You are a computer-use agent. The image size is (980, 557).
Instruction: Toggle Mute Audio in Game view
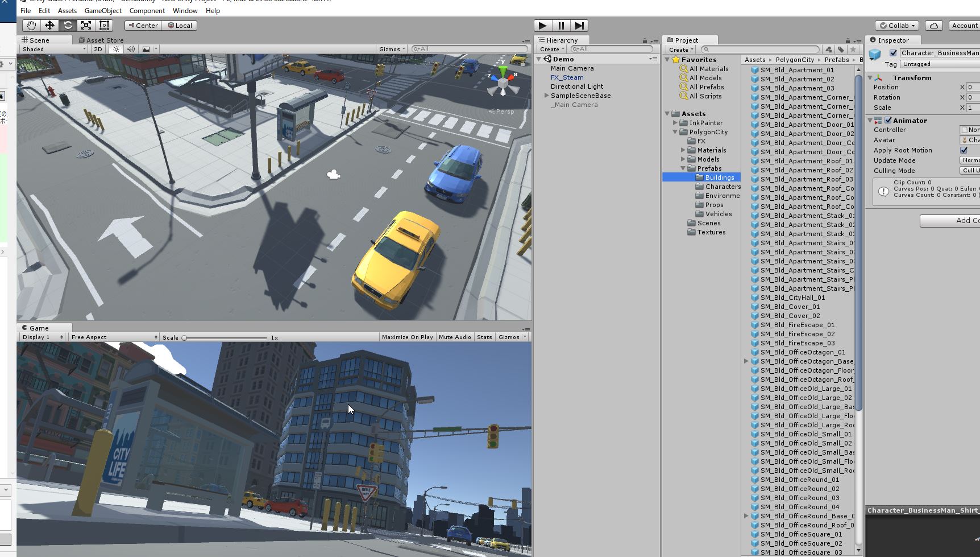pyautogui.click(x=455, y=337)
